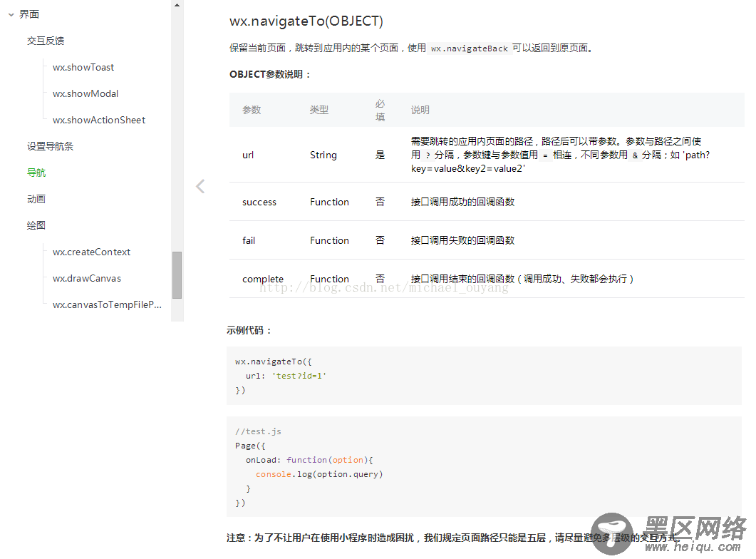This screenshot has height=559, width=756.
Task: Open the wx.canvasToTempFileP... doc page
Action: [107, 305]
